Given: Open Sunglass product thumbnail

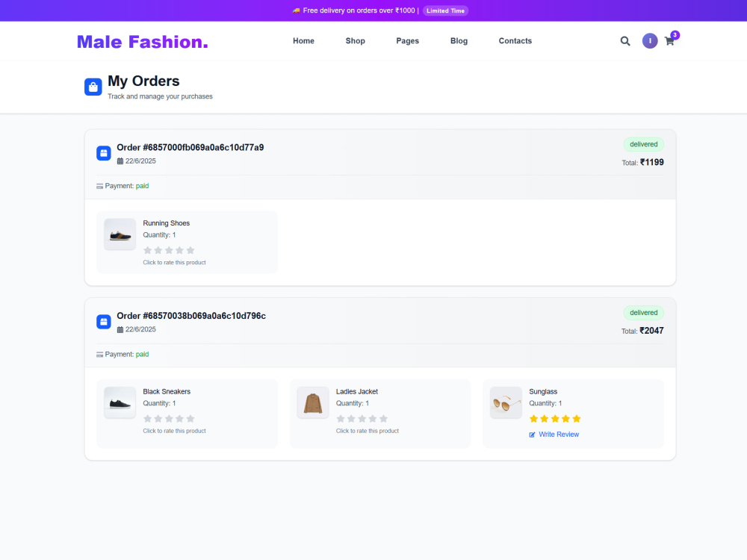Looking at the screenshot, I should pyautogui.click(x=506, y=403).
